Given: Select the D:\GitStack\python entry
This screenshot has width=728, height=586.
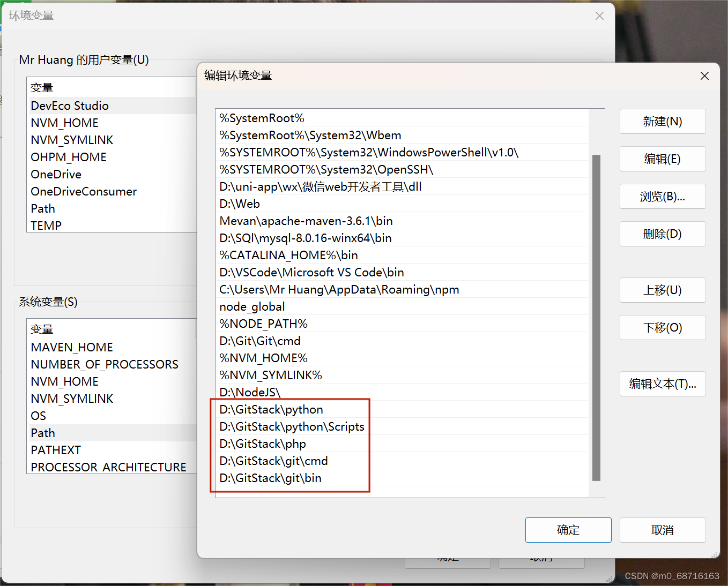Looking at the screenshot, I should [x=402, y=410].
